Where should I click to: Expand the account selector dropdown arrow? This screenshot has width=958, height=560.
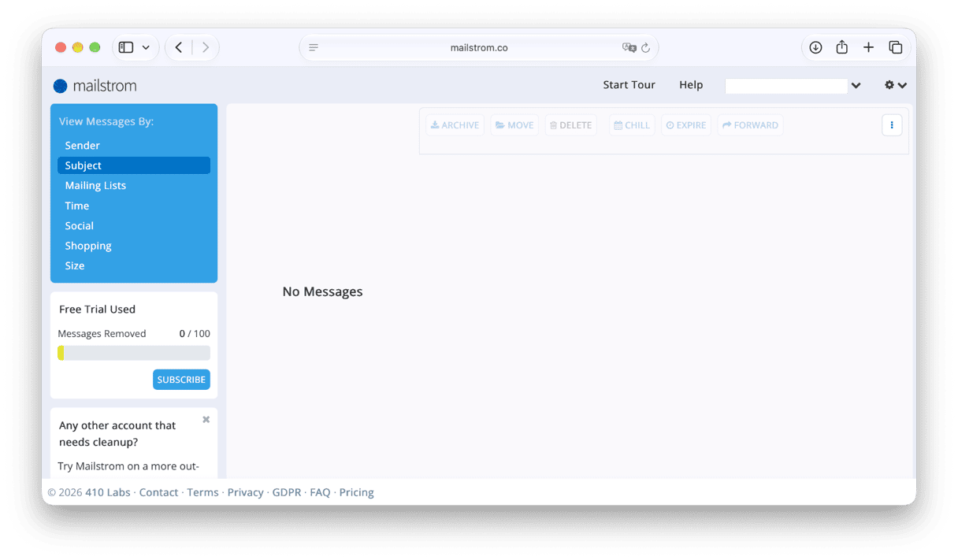tap(856, 85)
